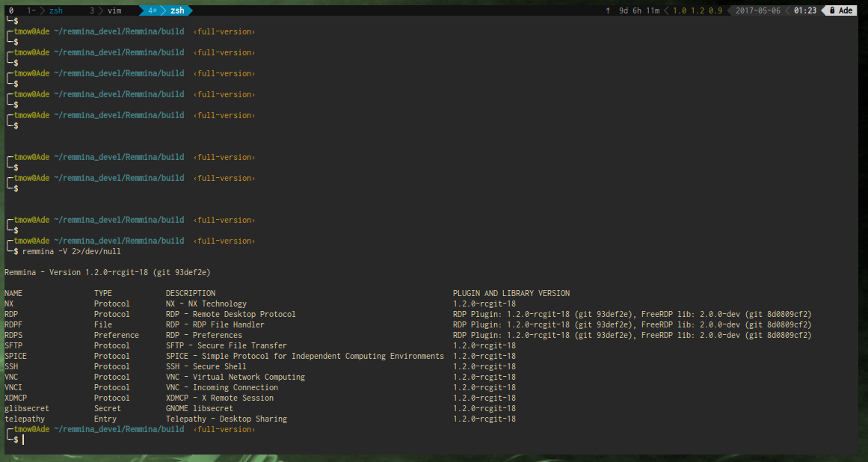Click the 01:23 clock in status bar
The width and height of the screenshot is (868, 462).
tap(804, 10)
